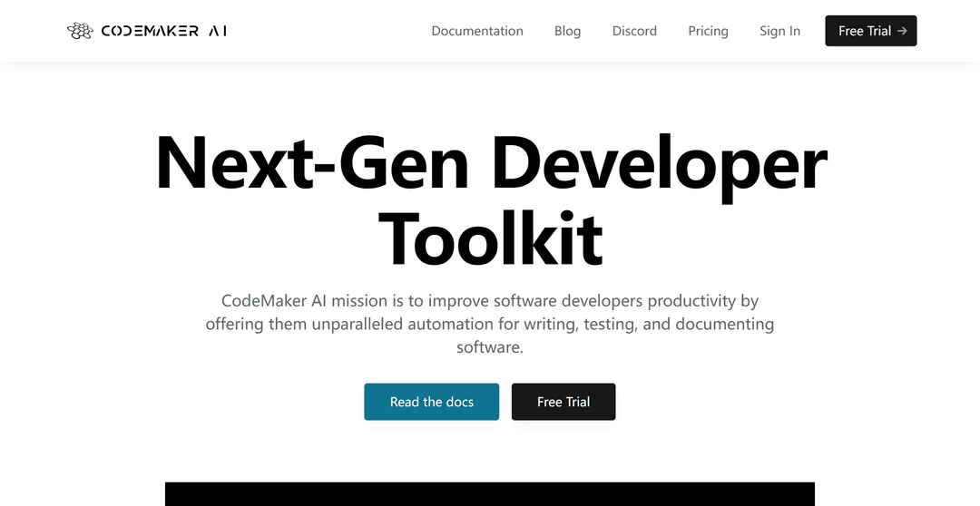Image resolution: width=980 pixels, height=506 pixels.
Task: Open the Documentation nav link
Action: click(x=476, y=31)
